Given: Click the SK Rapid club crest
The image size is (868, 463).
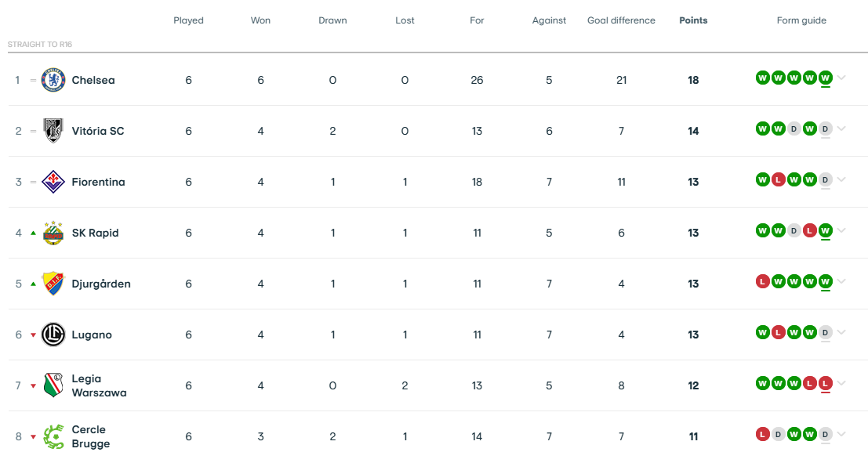Looking at the screenshot, I should (53, 233).
